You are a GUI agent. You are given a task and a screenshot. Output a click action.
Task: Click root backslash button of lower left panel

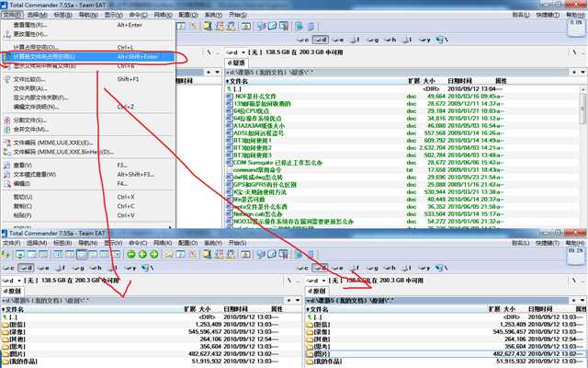(289, 281)
